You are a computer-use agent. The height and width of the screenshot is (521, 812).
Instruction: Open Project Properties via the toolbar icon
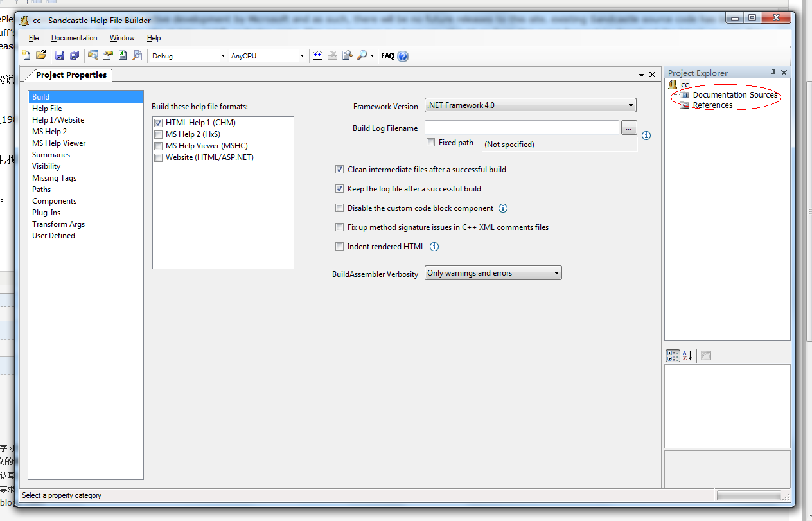click(108, 56)
